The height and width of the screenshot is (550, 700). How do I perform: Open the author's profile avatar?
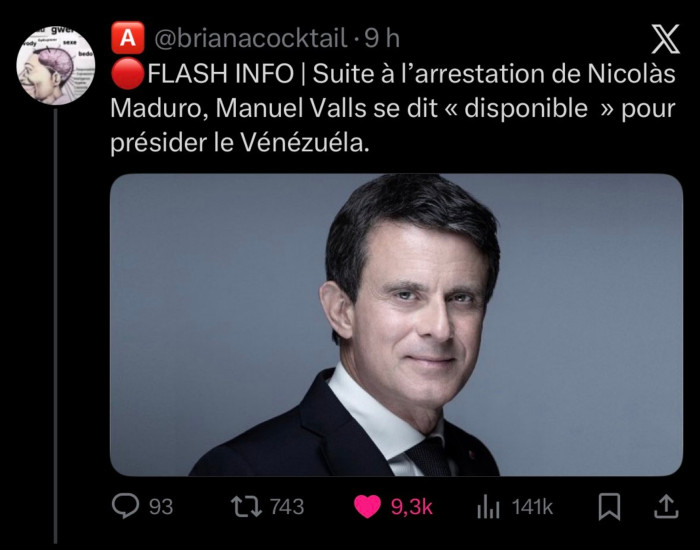point(56,67)
